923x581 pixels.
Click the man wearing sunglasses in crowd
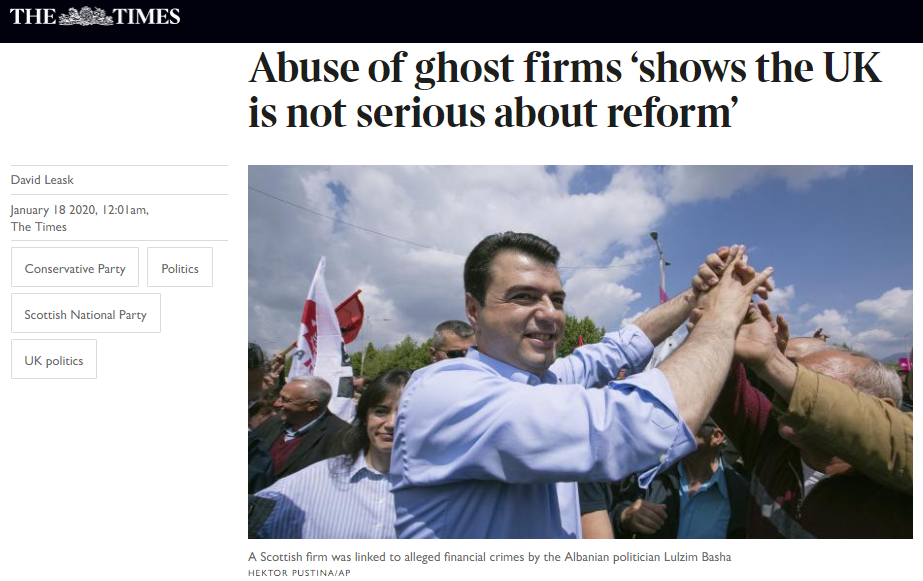453,340
